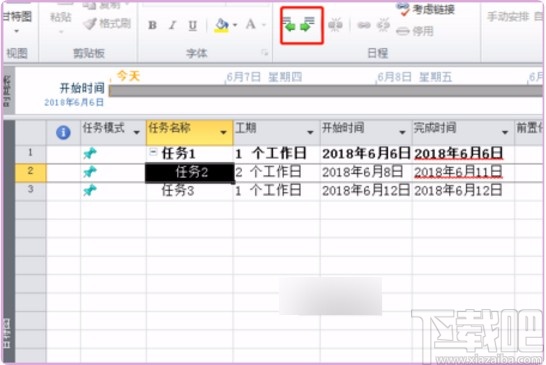Apply the background fill color bucket
Viewport: 546px width, 365px height.
pos(221,25)
